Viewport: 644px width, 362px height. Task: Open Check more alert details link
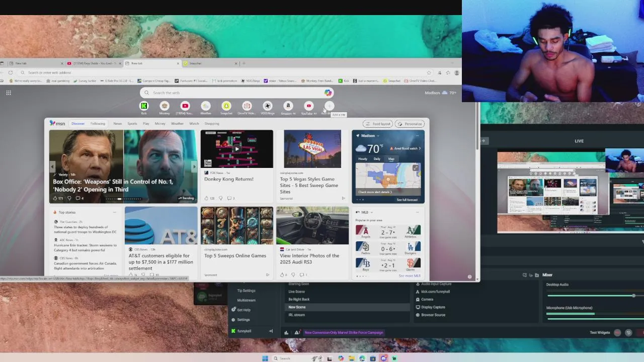point(375,192)
